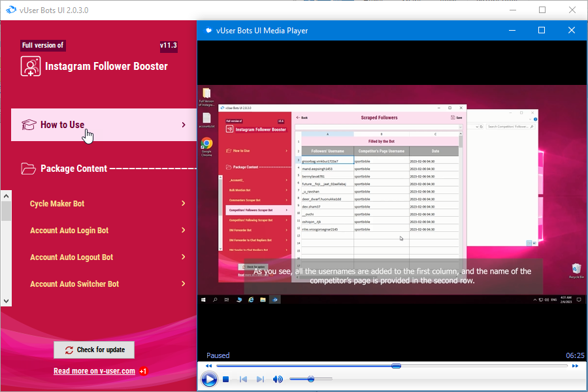This screenshot has width=588, height=392.
Task: Close the Media Player window
Action: [x=572, y=31]
